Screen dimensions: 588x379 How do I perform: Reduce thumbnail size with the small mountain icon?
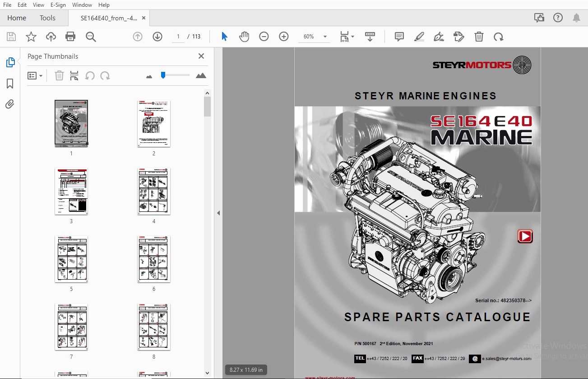[149, 76]
